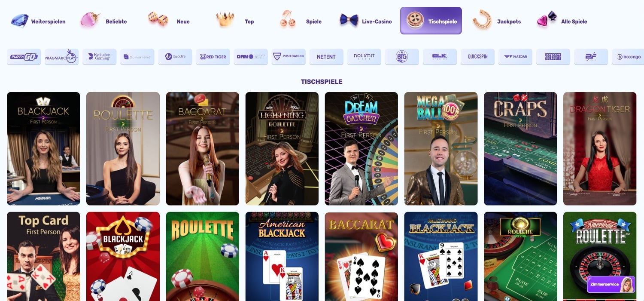This screenshot has width=644, height=301.
Task: Choose the Evolution Gaming provider filter
Action: 100,57
